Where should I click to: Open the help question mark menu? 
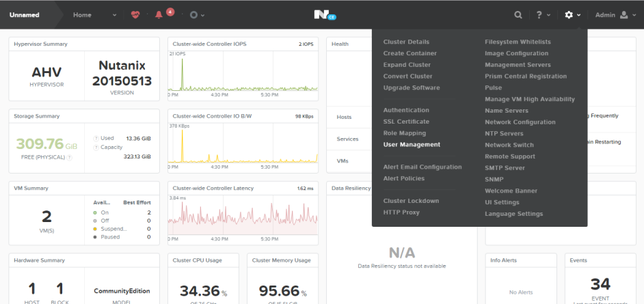pos(539,15)
